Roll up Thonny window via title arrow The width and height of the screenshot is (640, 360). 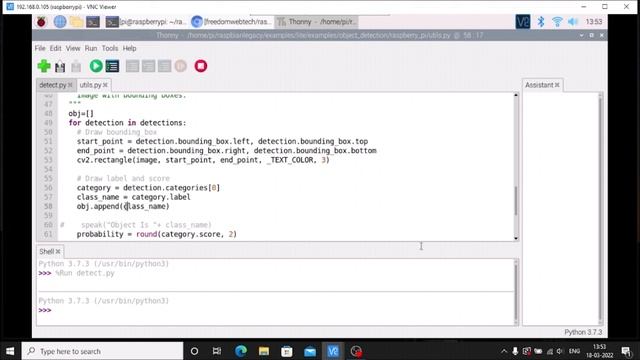pyautogui.click(x=582, y=36)
